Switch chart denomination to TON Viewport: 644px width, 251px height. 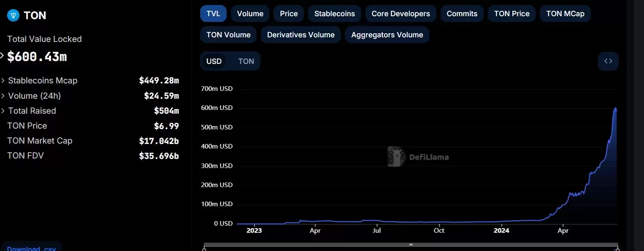click(246, 61)
